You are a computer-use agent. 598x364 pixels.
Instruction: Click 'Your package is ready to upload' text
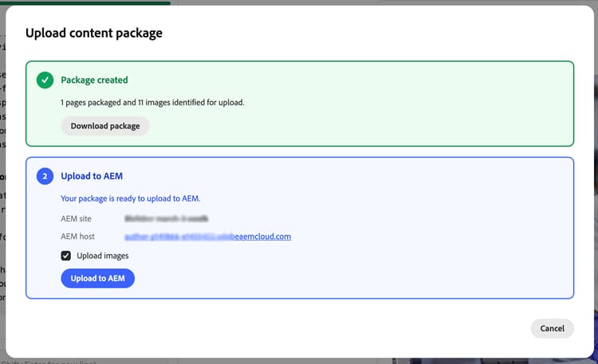point(131,198)
